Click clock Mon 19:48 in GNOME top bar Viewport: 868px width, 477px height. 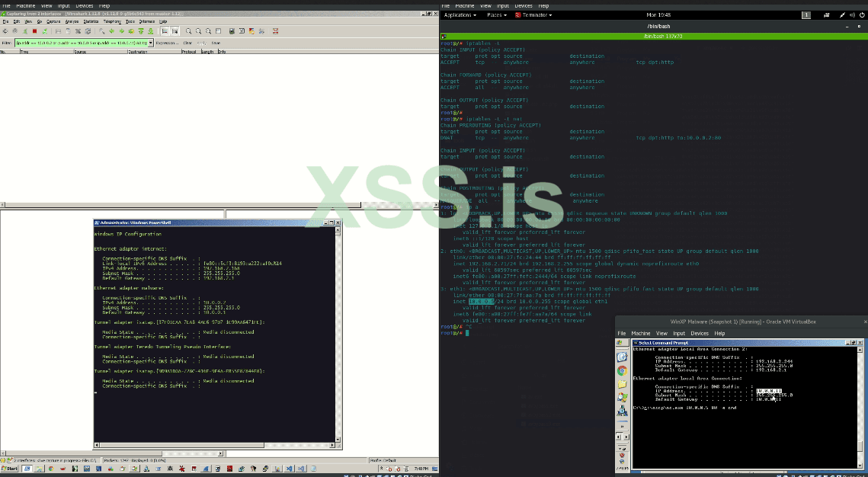point(658,15)
